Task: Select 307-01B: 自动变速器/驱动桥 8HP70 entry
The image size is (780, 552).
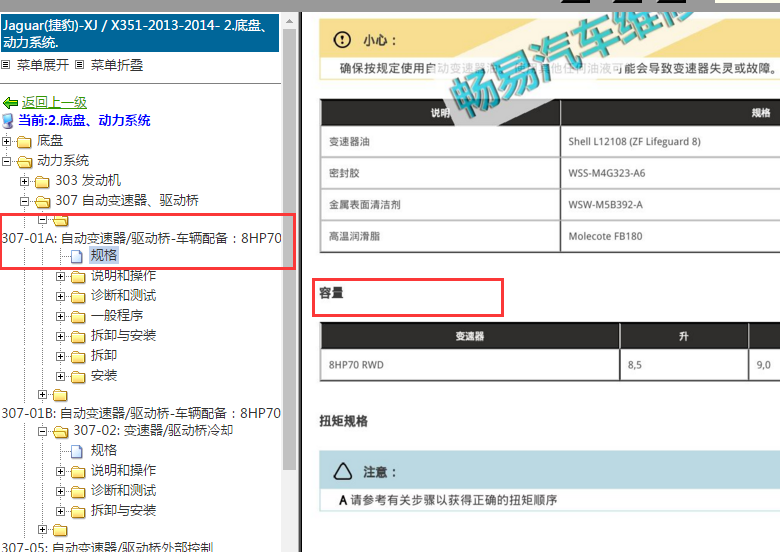Action: [x=141, y=413]
